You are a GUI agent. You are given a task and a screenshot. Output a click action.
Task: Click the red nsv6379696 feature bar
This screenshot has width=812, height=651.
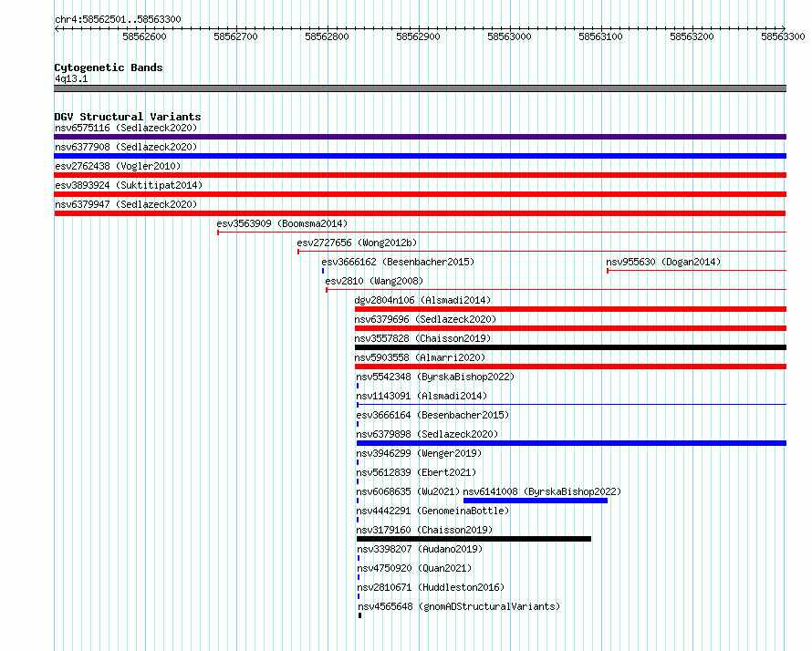(x=570, y=328)
